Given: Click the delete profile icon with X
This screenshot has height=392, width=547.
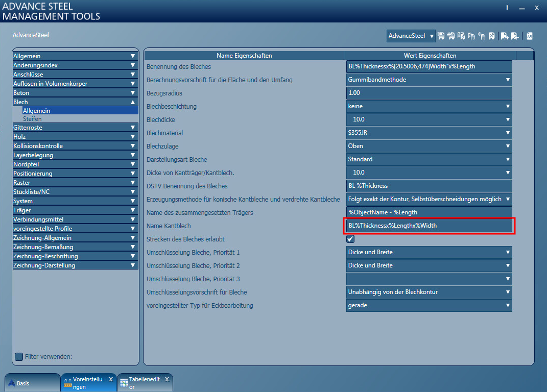Looking at the screenshot, I should pos(492,36).
